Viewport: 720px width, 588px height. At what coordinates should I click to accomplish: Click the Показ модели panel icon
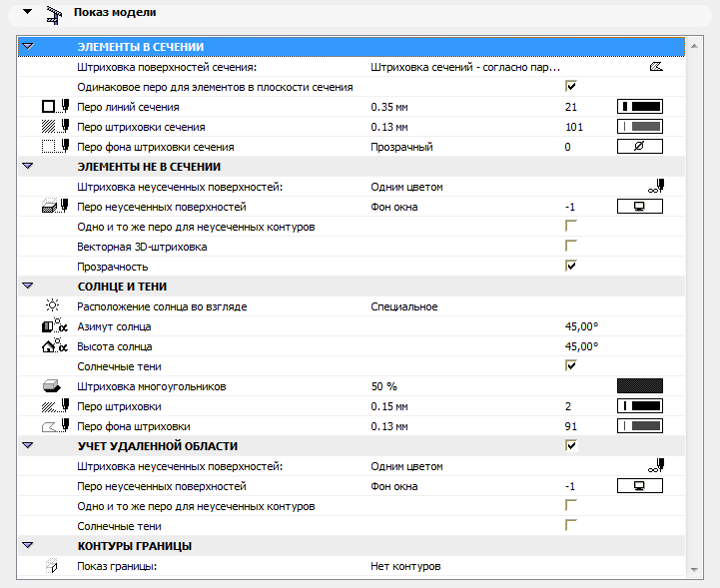[55, 15]
